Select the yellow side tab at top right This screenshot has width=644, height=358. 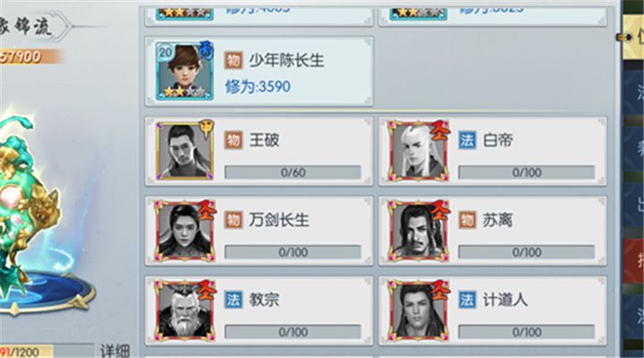point(633,37)
